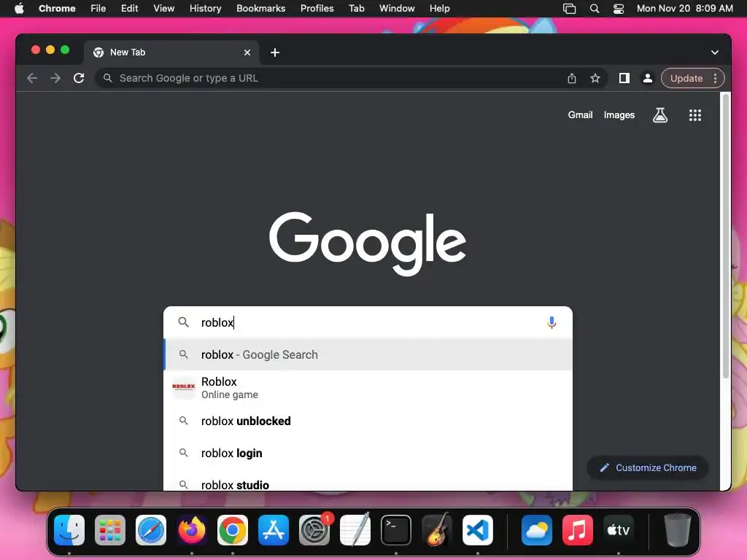Open the Images link
Viewport: 747px width, 560px height.
tap(619, 114)
